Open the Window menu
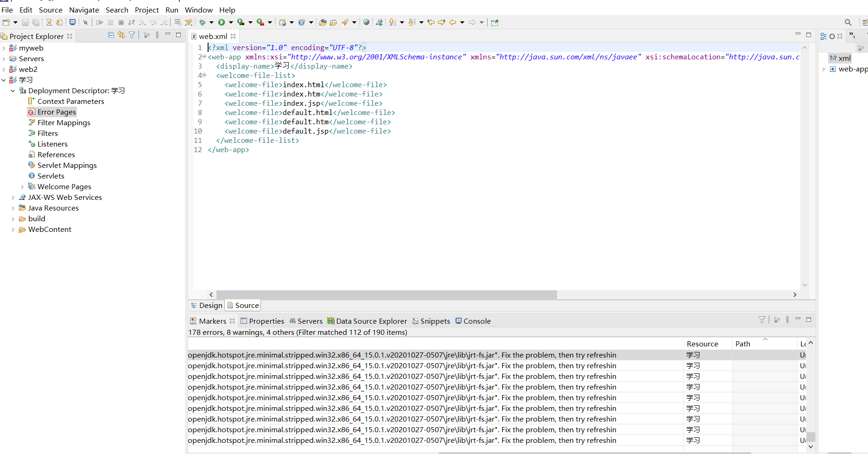Viewport: 868px width, 454px height. point(199,10)
